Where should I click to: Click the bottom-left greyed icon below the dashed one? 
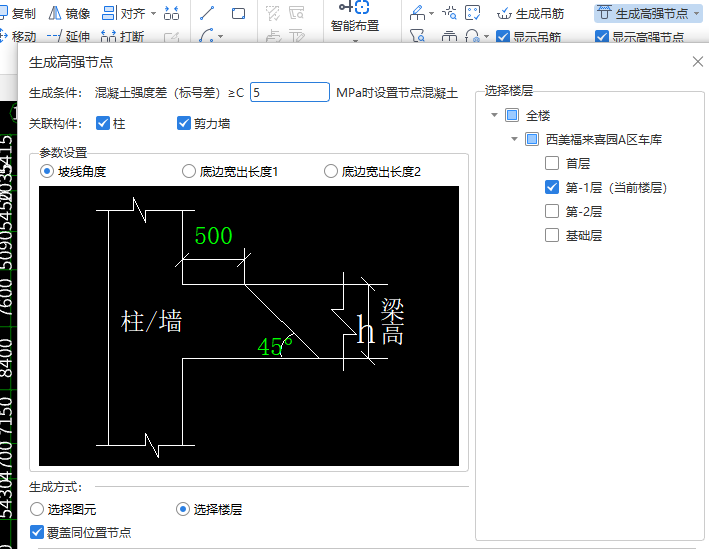click(273, 36)
